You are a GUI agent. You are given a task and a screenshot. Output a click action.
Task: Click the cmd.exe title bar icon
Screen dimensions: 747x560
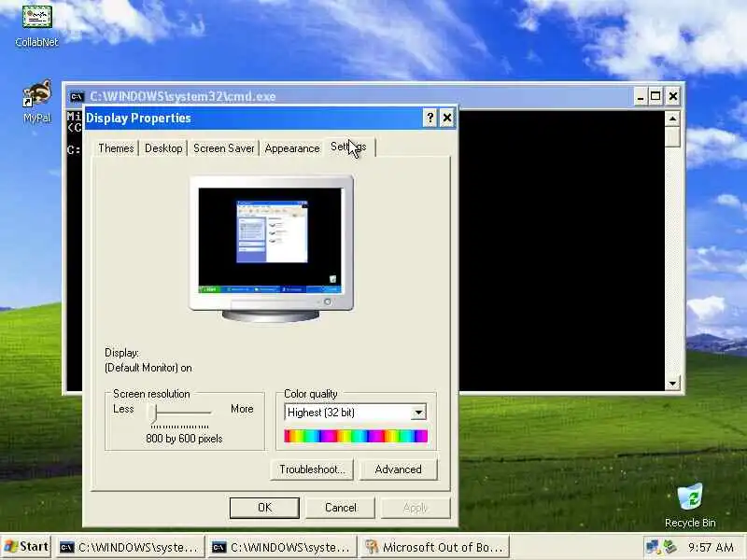pyautogui.click(x=77, y=97)
